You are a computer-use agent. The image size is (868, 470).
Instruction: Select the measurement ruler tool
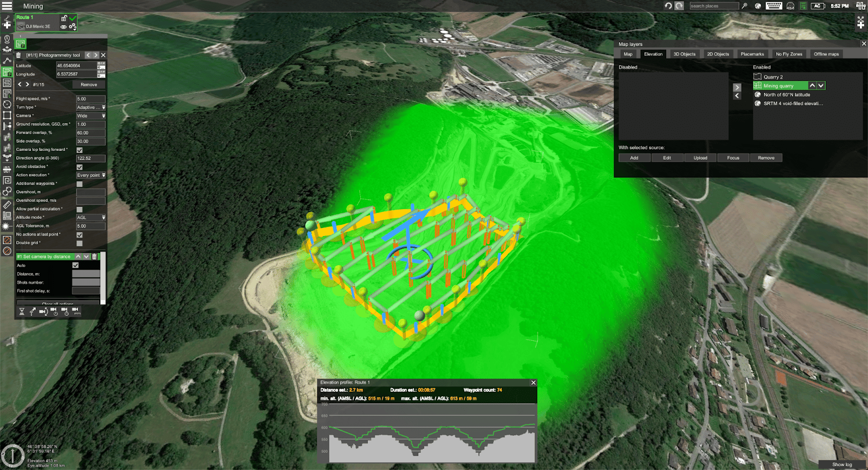tap(7, 205)
